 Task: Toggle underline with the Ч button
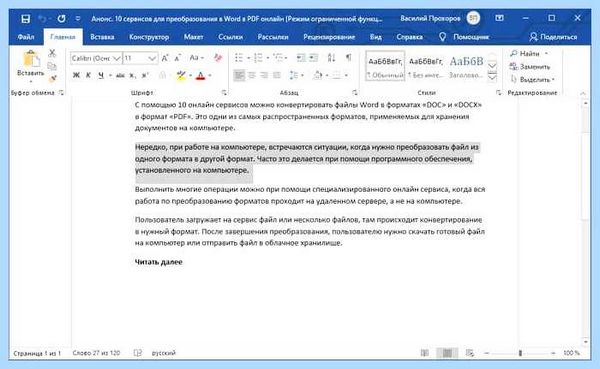click(x=101, y=75)
